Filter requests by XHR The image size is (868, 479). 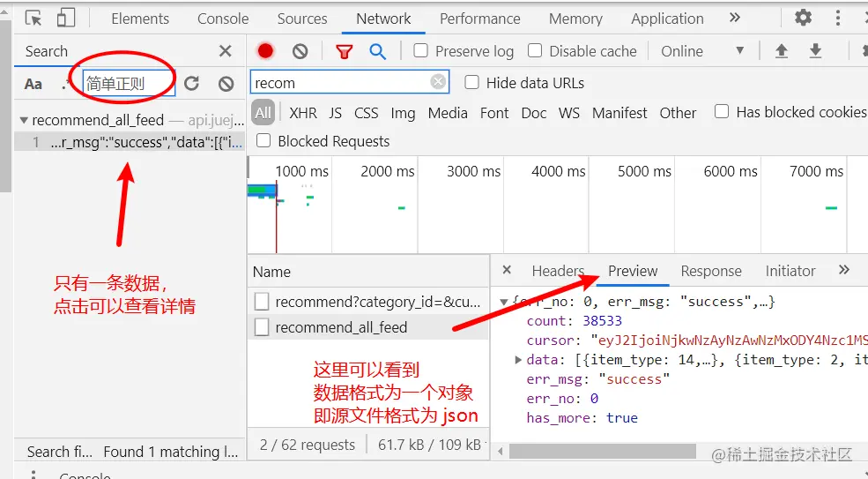[x=303, y=113]
